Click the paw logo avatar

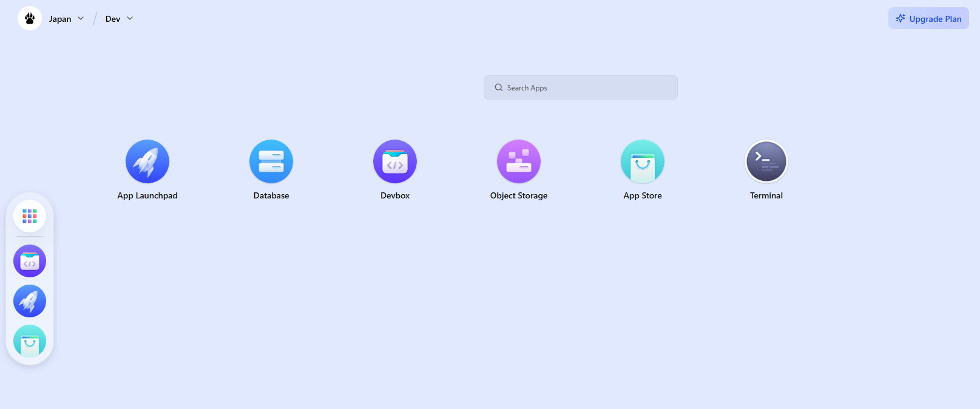pos(30,19)
